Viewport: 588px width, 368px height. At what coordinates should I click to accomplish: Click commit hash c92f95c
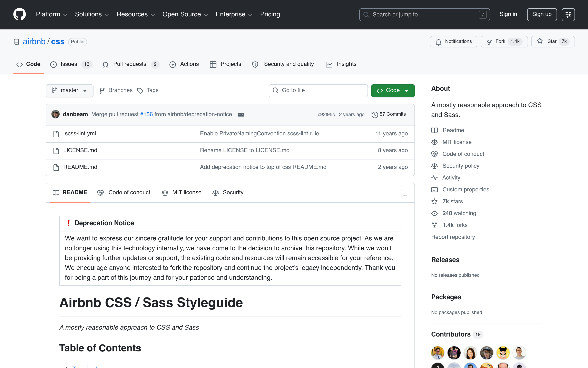click(326, 115)
